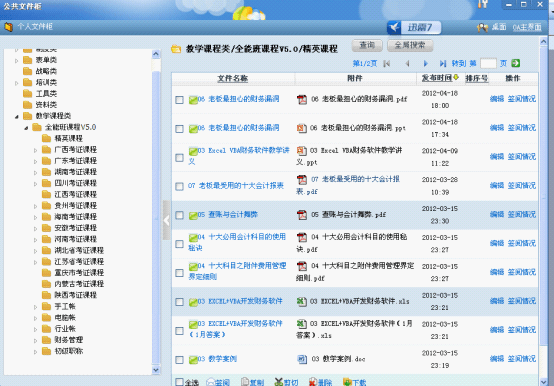
Task: Check the box for 03 Excel VBA财务软件教学讲义 row
Action: click(x=179, y=158)
